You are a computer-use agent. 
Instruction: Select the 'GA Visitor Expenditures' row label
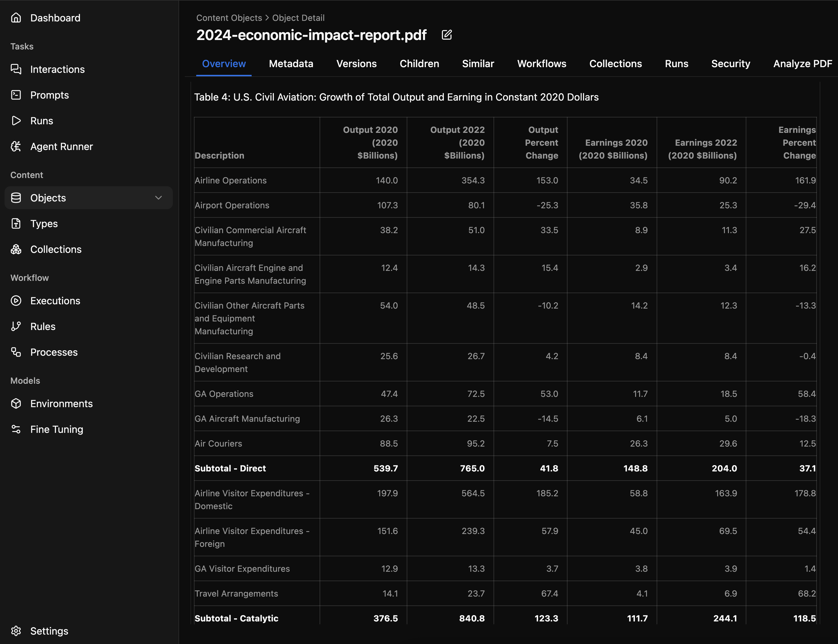tap(242, 569)
